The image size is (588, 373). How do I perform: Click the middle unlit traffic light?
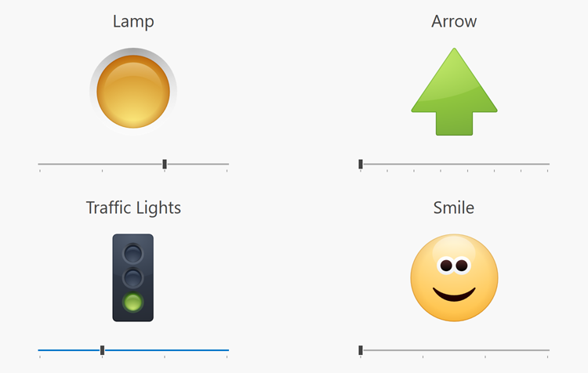pyautogui.click(x=133, y=277)
